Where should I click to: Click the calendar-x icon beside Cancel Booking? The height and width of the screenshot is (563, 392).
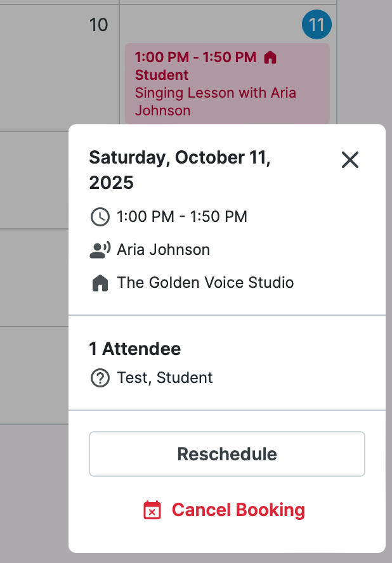[x=152, y=510]
